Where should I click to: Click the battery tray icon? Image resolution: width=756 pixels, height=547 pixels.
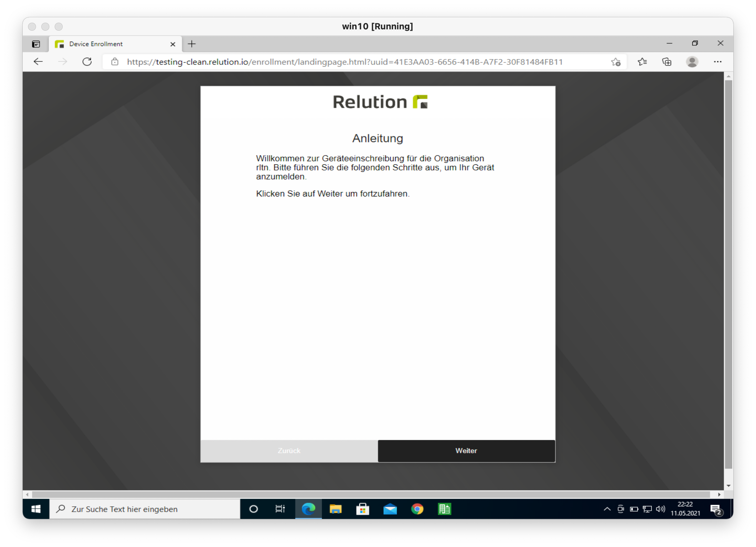634,509
